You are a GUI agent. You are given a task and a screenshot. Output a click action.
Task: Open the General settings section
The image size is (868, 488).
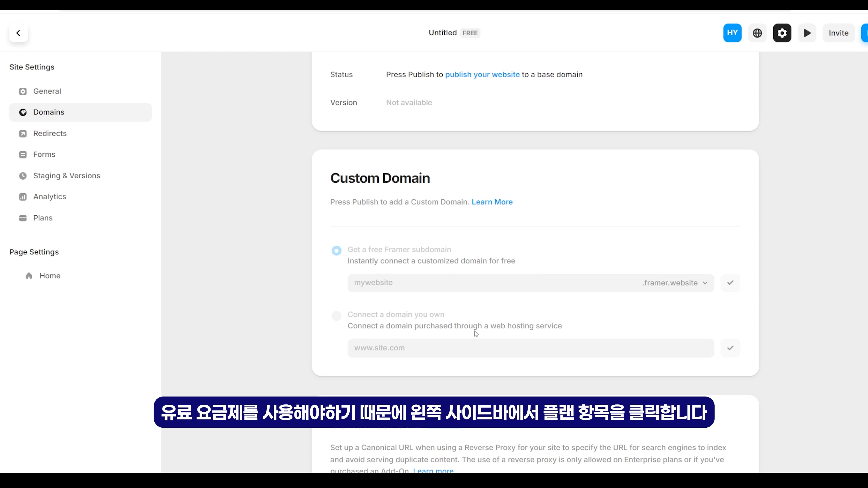tap(47, 91)
